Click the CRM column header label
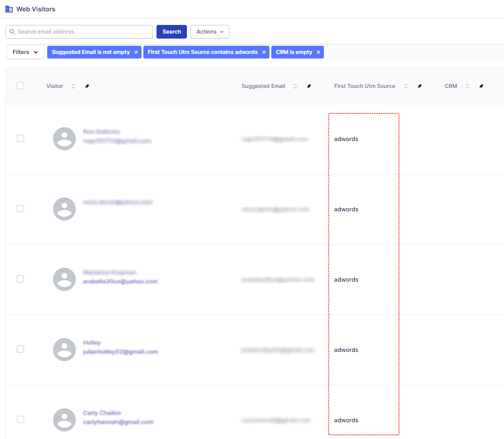 coord(450,86)
